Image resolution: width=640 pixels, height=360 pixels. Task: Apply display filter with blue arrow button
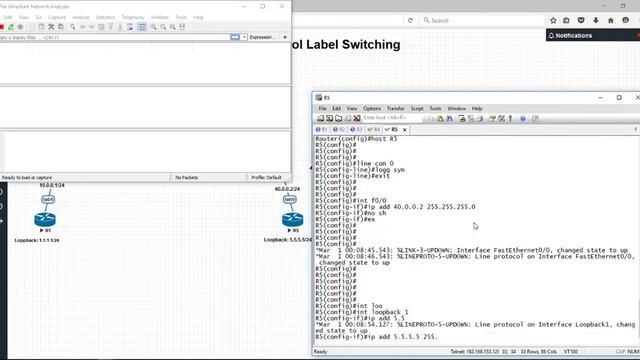235,37
